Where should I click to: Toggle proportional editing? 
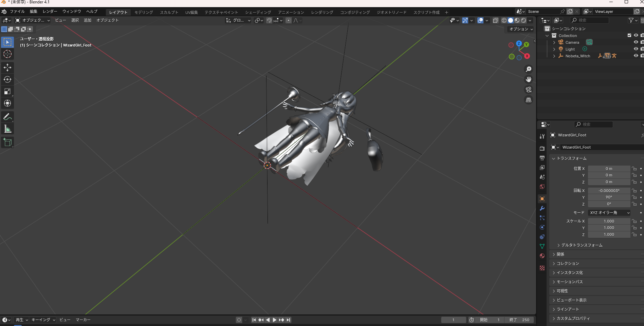click(289, 20)
